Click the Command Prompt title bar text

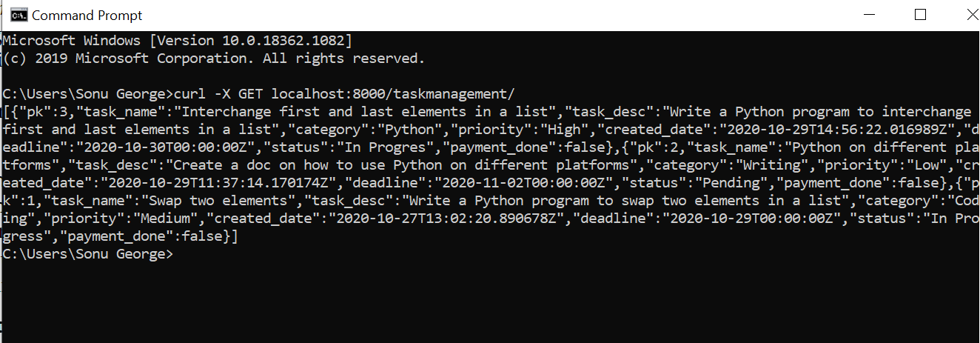tap(87, 16)
